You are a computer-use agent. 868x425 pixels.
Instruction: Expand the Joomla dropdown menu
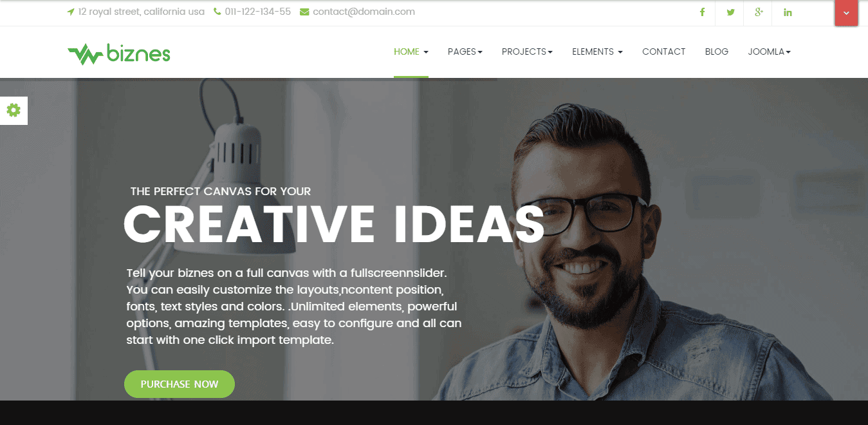(x=769, y=52)
